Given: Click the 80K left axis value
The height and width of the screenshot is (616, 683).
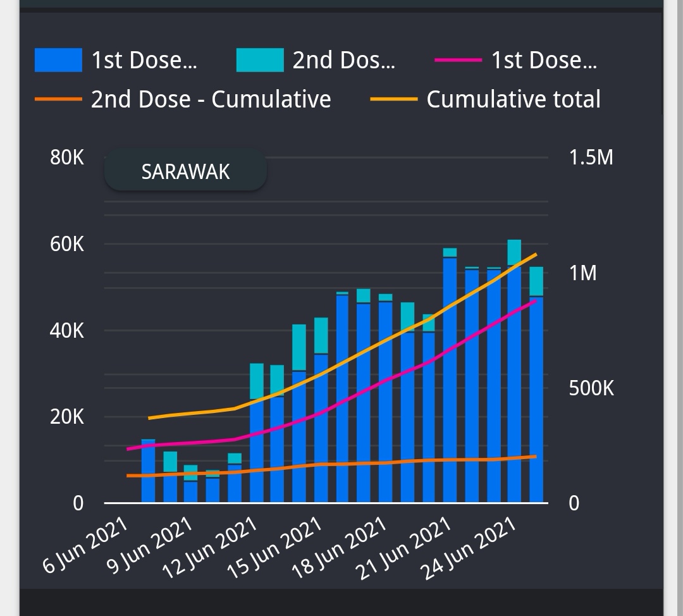Looking at the screenshot, I should tap(66, 157).
